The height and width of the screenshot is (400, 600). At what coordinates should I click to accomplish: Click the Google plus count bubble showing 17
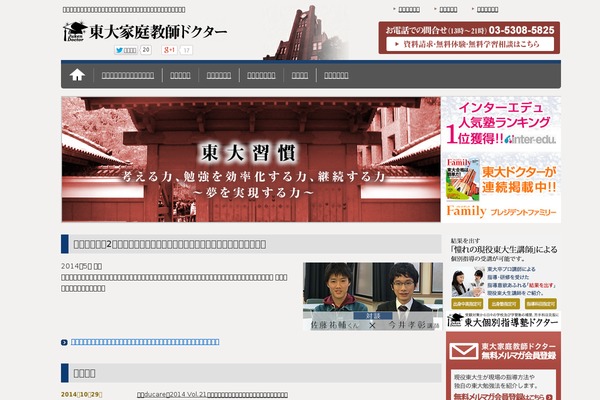(186, 50)
